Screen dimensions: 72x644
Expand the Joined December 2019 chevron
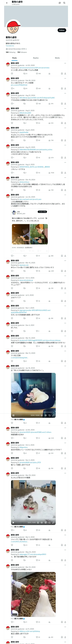(26, 49)
